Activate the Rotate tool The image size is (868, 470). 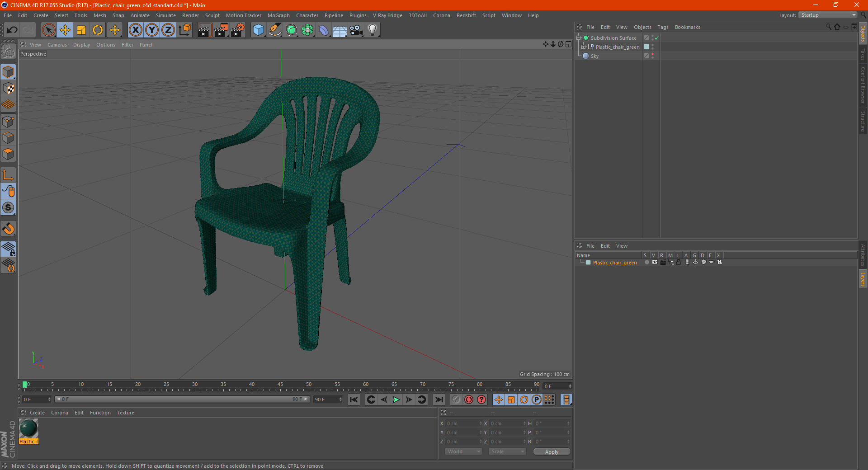coord(98,30)
